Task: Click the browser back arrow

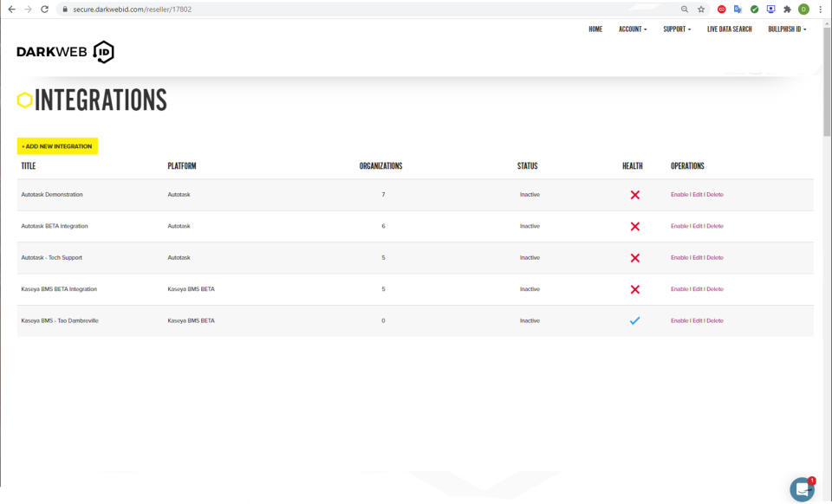Action: coord(11,9)
